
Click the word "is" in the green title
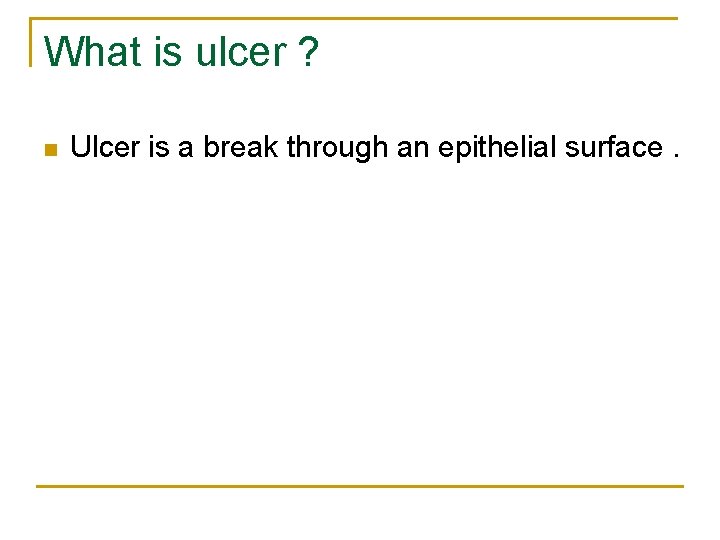point(168,51)
